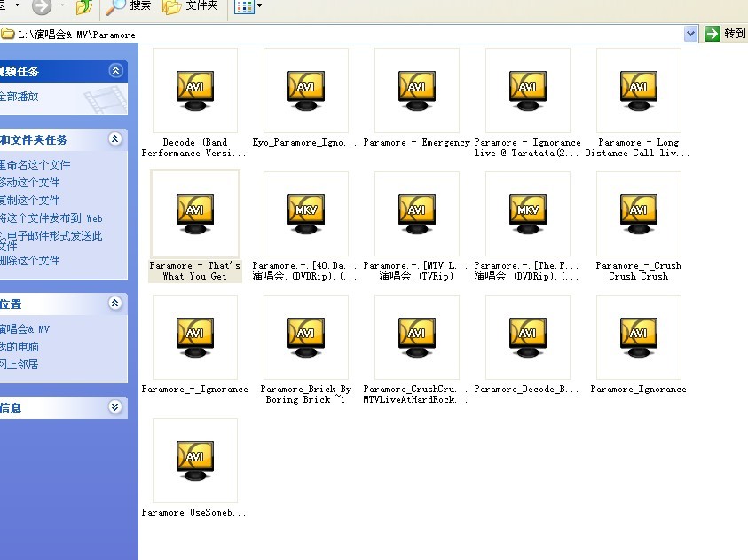748x560 pixels.
Task: Select Paramore_Ignorance AVI file icon
Action: click(x=639, y=337)
